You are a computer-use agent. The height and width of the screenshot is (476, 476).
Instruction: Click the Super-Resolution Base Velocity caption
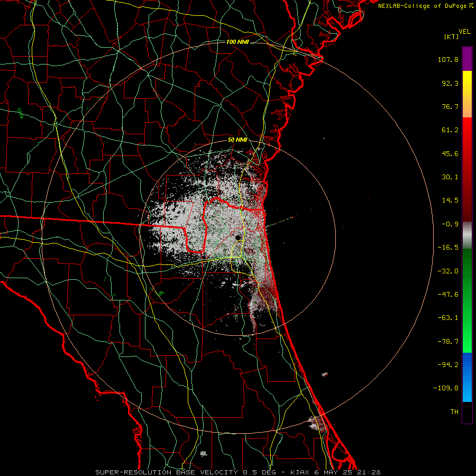[237, 472]
